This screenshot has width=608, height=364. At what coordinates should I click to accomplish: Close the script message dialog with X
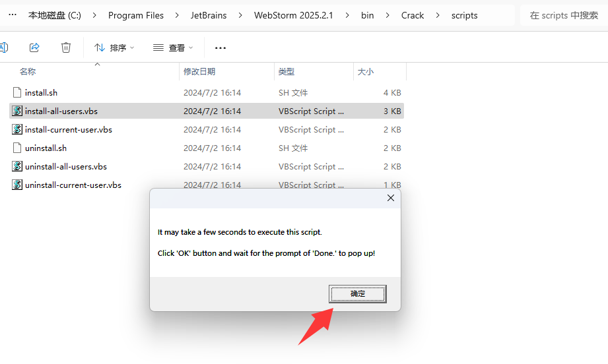pos(390,198)
